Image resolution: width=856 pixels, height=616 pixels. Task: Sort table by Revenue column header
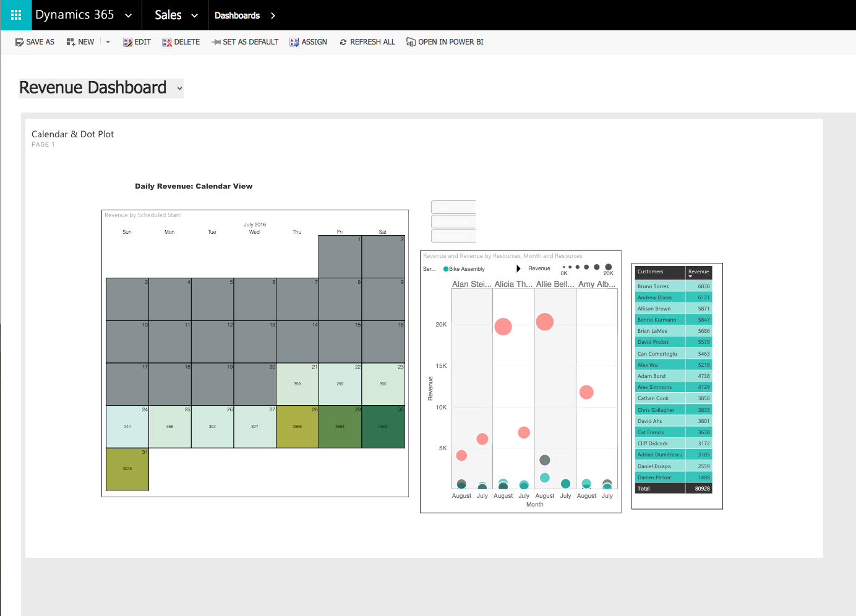(x=698, y=272)
